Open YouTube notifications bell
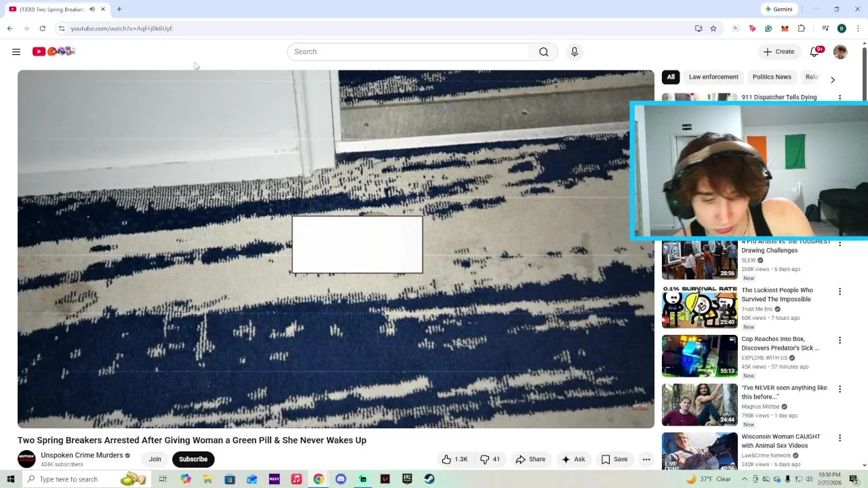The height and width of the screenshot is (488, 868). tap(815, 52)
